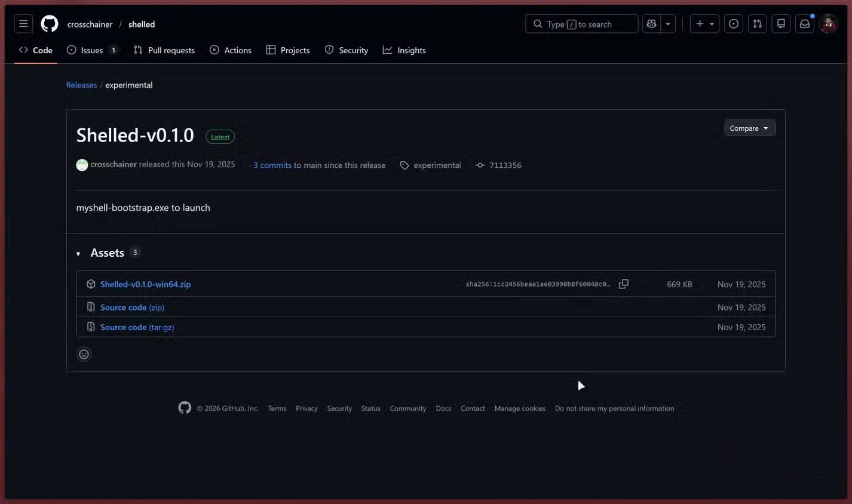Open the Compare dropdown
Screen dimensions: 852x504
[750, 128]
